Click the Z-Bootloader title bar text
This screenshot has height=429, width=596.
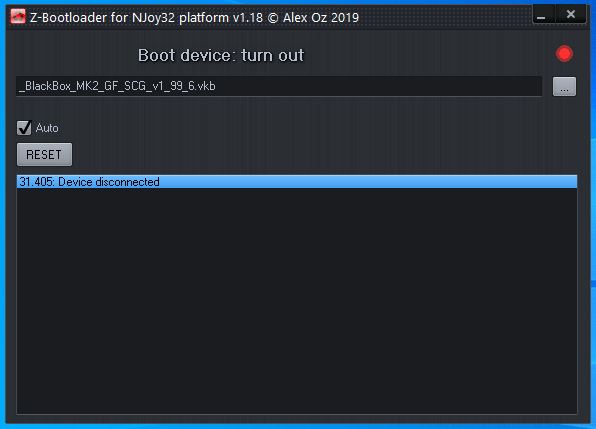[68, 17]
